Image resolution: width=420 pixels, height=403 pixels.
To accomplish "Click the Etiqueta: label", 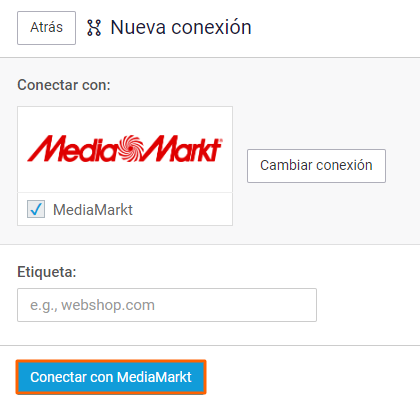I will 47,272.
